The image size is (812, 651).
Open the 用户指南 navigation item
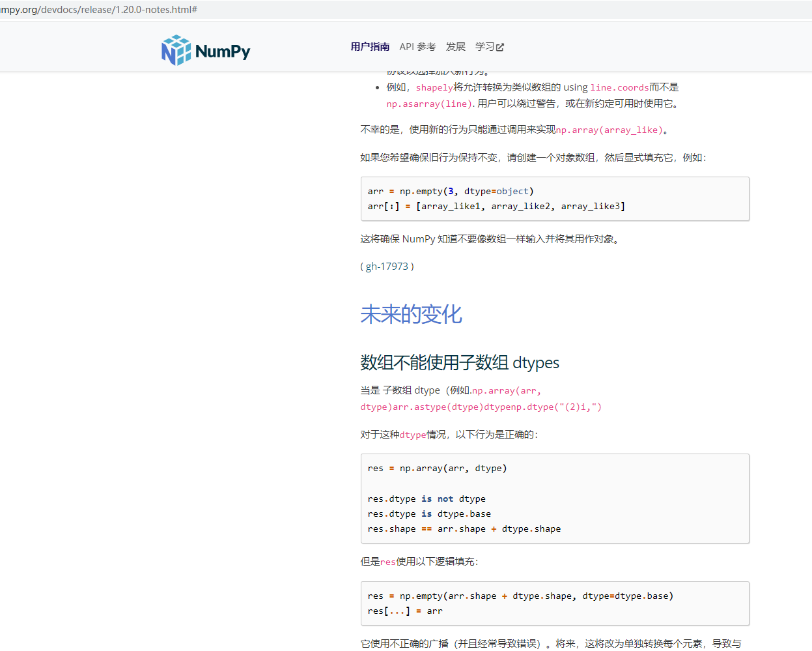[x=370, y=46]
